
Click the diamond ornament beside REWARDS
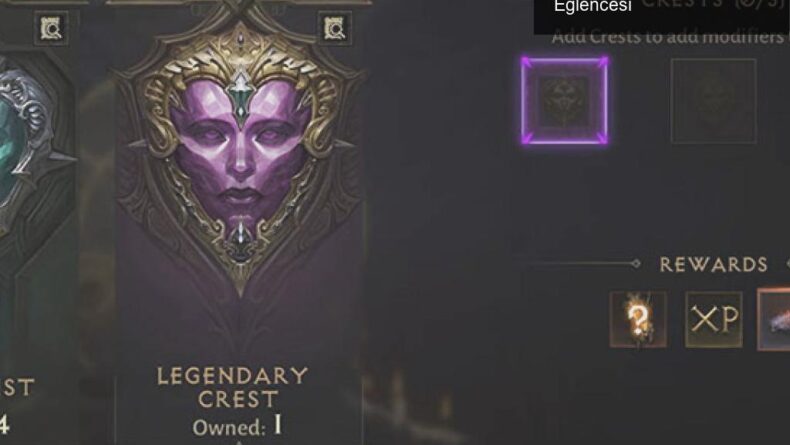(x=636, y=264)
